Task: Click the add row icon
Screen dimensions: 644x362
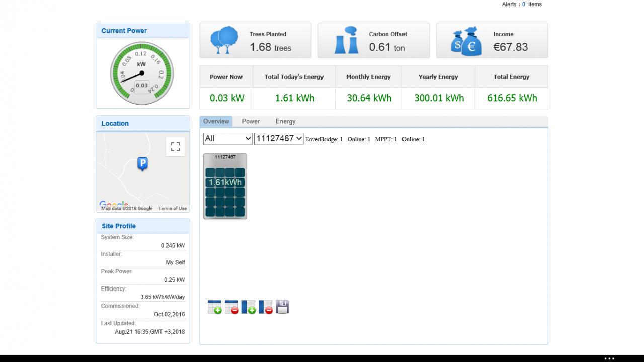Action: tap(215, 307)
